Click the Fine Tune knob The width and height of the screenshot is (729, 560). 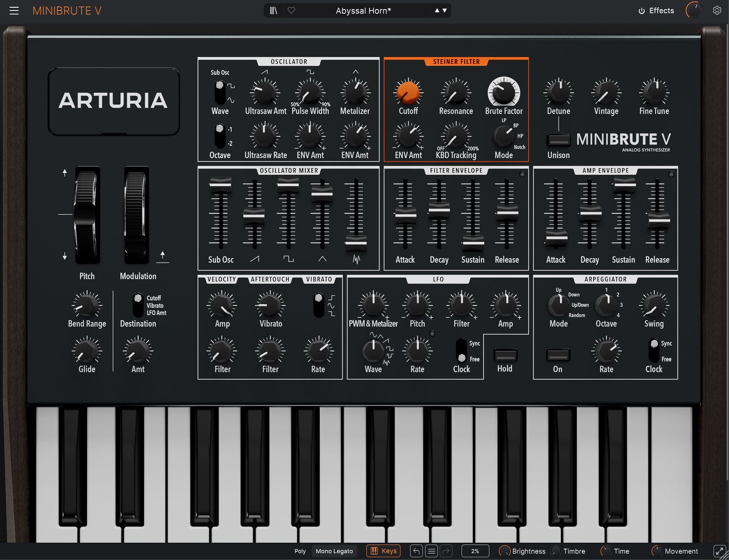(654, 92)
